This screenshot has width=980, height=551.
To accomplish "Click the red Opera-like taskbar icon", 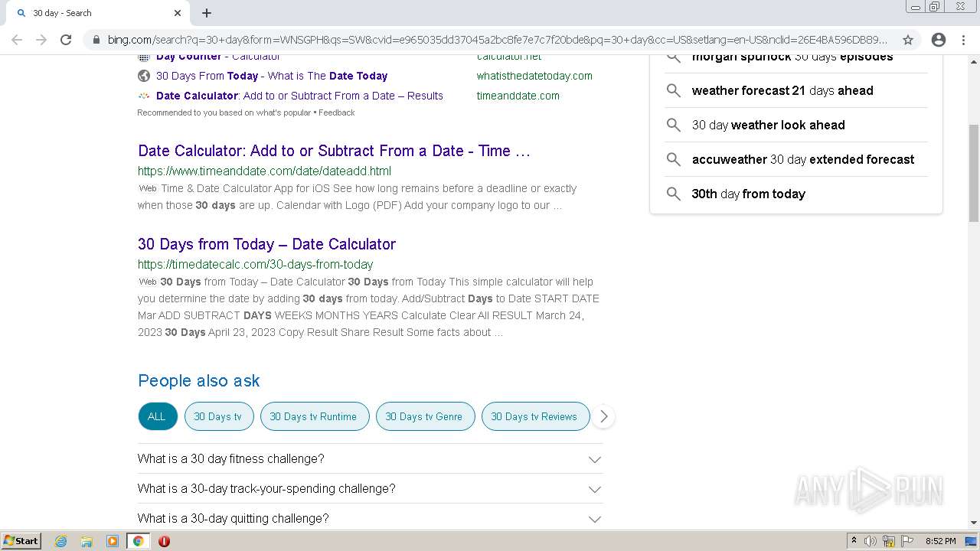I will [x=164, y=541].
